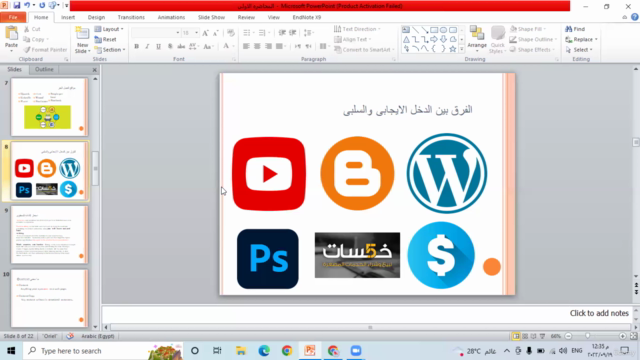This screenshot has width=640, height=360.
Task: Click the Reset slide button
Action: click(105, 39)
